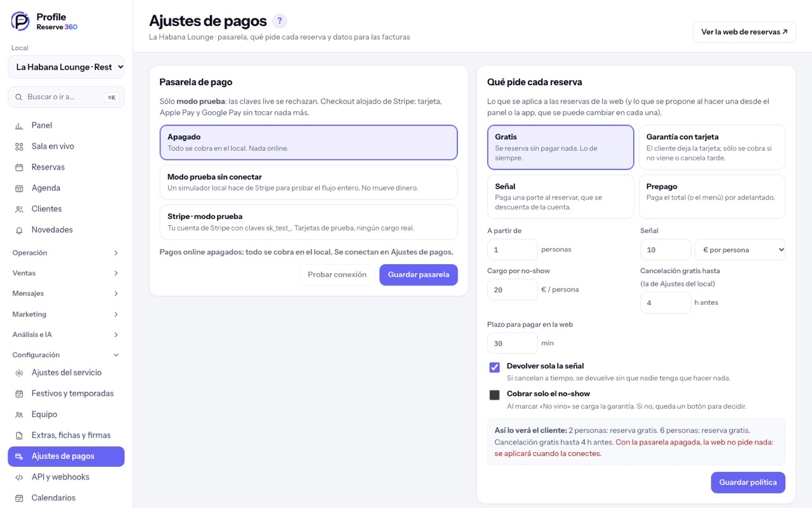Screen dimensions: 812x508
Task: Click the Sala en vivo grid icon
Action: (x=19, y=147)
